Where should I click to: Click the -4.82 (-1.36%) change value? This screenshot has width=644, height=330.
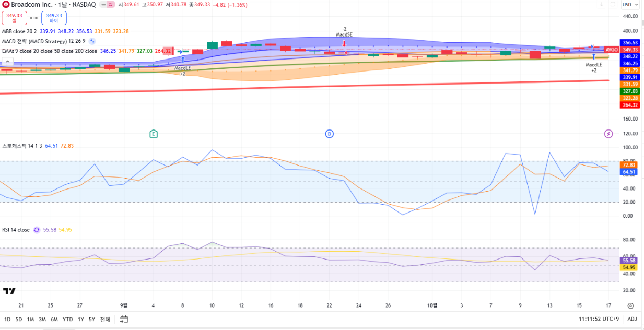pyautogui.click(x=230, y=5)
